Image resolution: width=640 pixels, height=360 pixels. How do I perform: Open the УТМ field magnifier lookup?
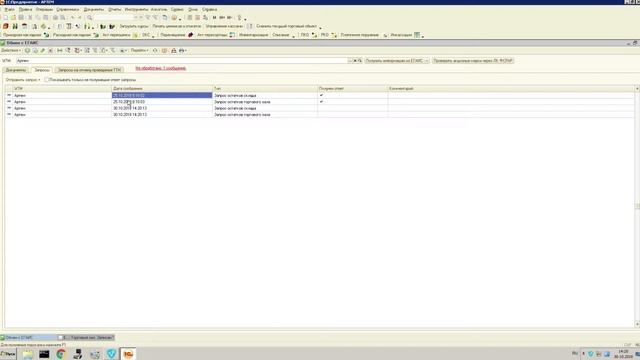(360, 61)
